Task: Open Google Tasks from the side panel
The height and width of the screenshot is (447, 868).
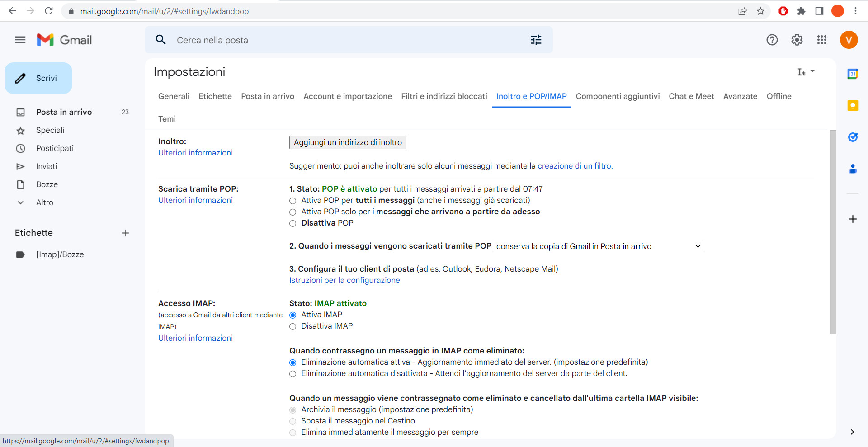Action: (853, 137)
